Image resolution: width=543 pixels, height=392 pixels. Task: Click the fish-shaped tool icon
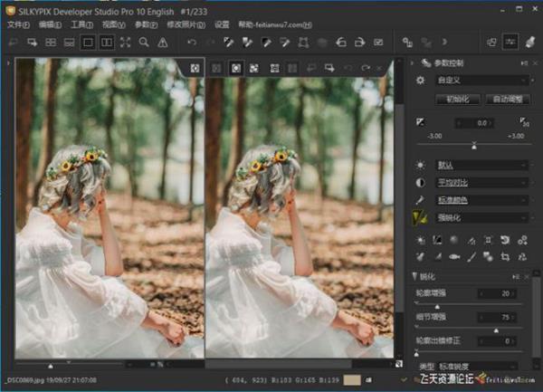(455, 256)
